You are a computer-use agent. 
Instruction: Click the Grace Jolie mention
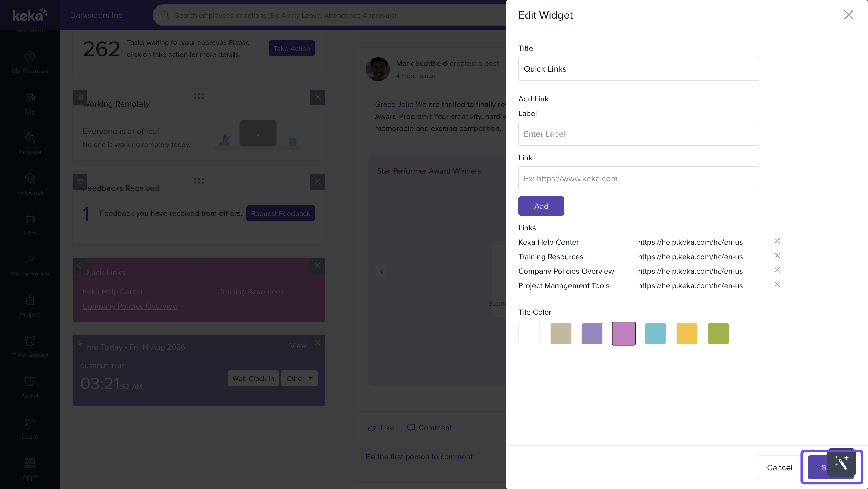[x=394, y=104]
